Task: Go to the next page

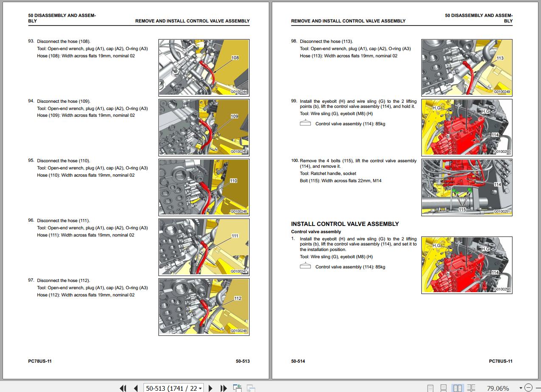Action: click(x=211, y=388)
